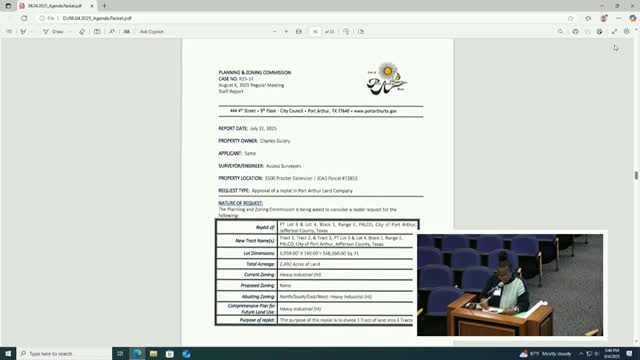Click 'SURVEYOR/ENGINEER:' label text

pos(241,166)
